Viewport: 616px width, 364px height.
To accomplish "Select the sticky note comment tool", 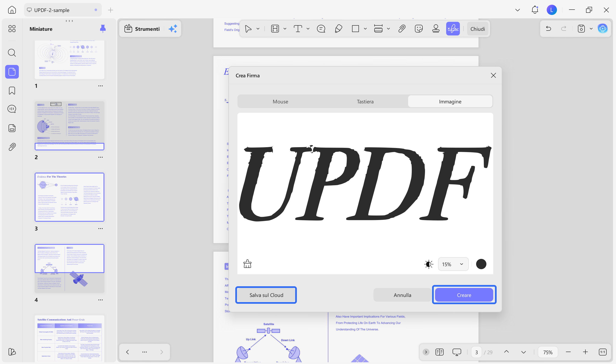I will (321, 29).
